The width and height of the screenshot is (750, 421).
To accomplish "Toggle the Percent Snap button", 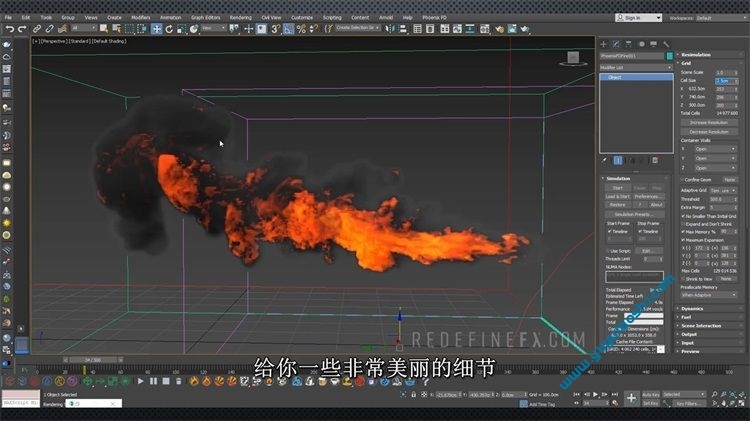I will tap(301, 29).
